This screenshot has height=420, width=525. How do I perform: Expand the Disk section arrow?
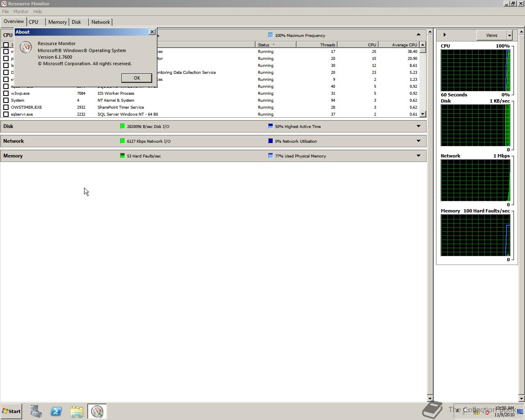(418, 126)
